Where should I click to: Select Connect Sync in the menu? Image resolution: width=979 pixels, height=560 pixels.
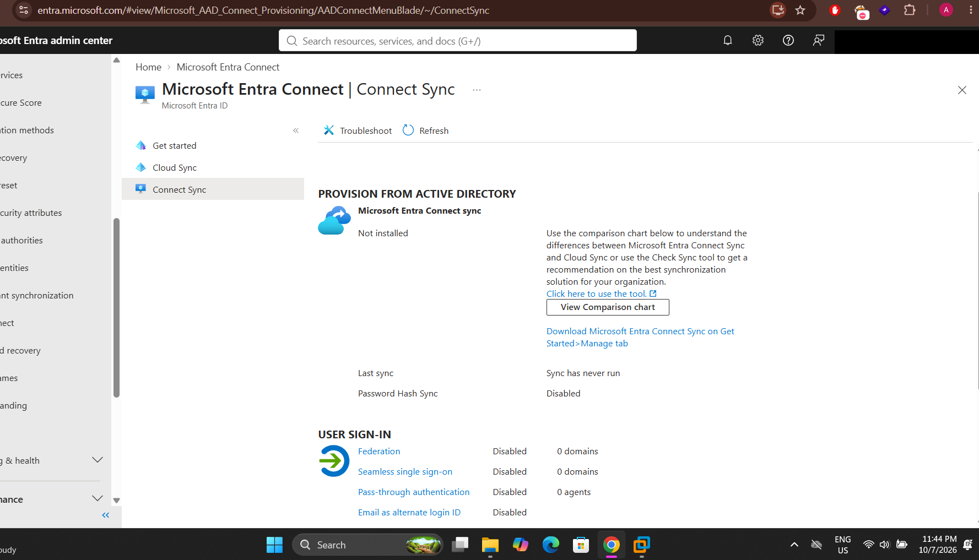(x=213, y=189)
